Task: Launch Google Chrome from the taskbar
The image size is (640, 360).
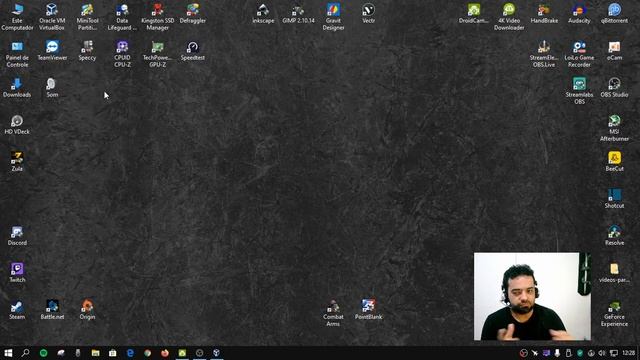Action: pyautogui.click(x=147, y=353)
